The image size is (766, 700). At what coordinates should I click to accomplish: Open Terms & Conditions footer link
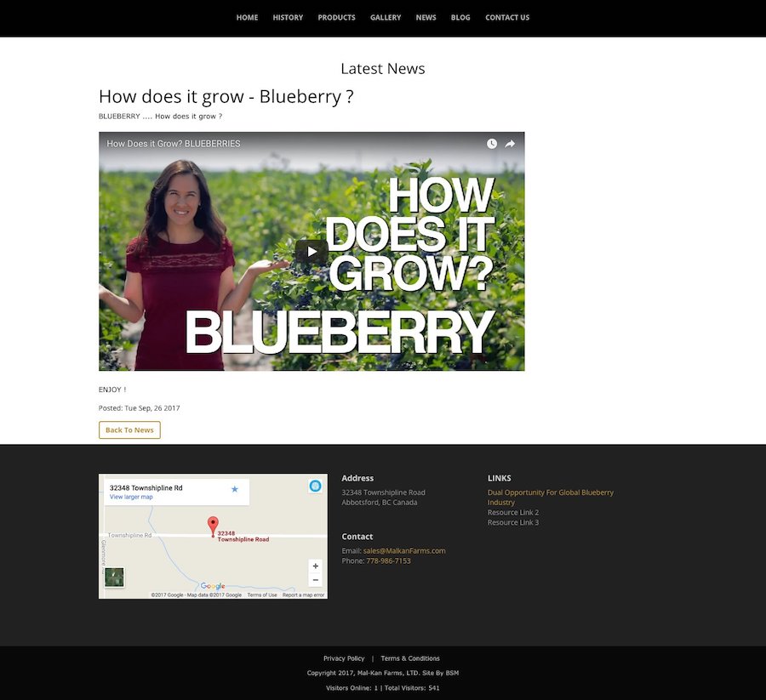(x=410, y=658)
